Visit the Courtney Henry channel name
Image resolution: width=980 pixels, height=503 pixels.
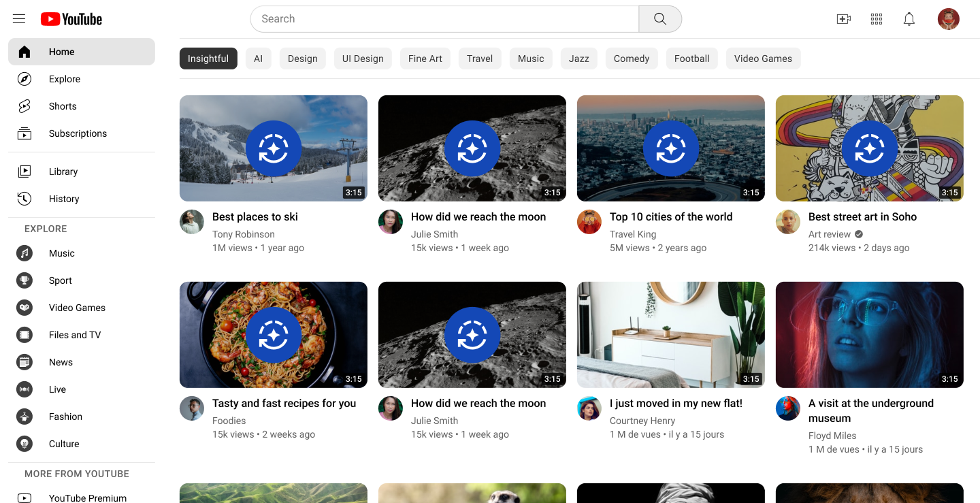(642, 421)
